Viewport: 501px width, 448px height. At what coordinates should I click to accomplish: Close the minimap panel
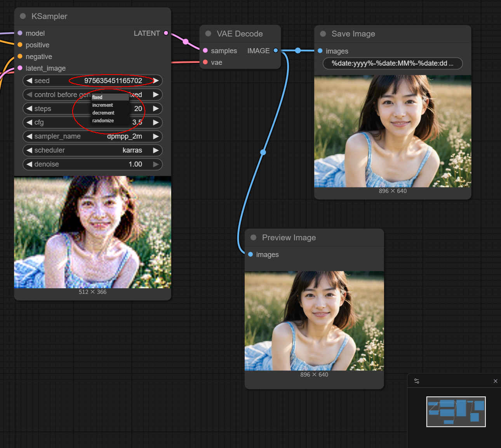tap(495, 381)
